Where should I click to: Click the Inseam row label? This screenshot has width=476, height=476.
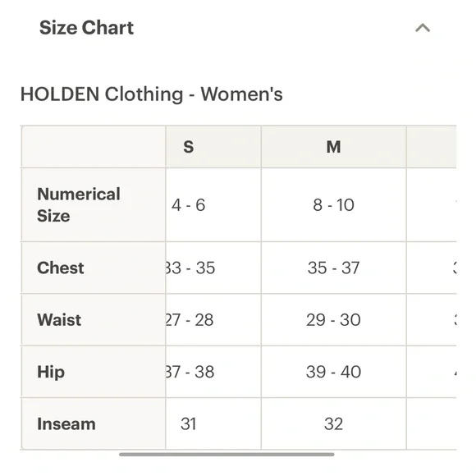pyautogui.click(x=66, y=423)
